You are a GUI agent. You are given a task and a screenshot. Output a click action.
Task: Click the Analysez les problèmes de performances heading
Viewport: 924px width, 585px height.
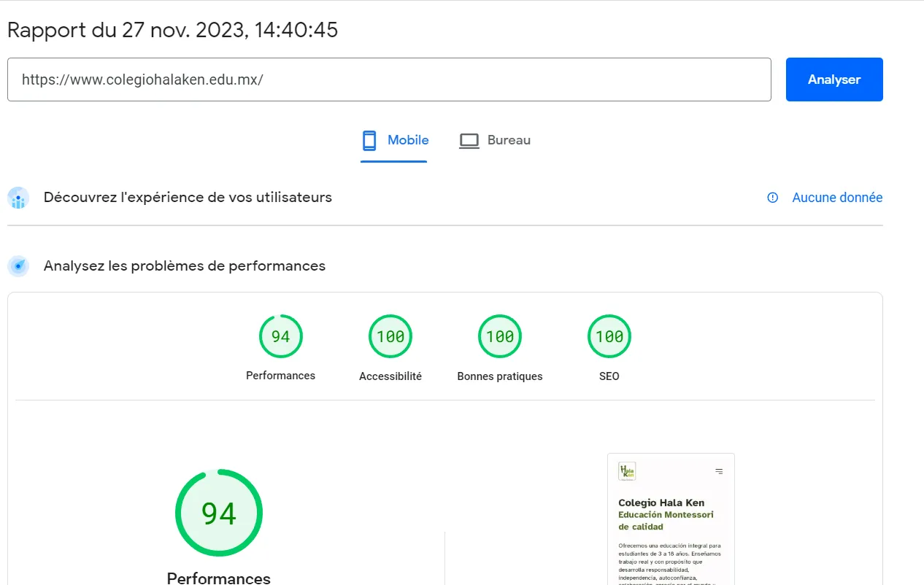click(x=184, y=266)
